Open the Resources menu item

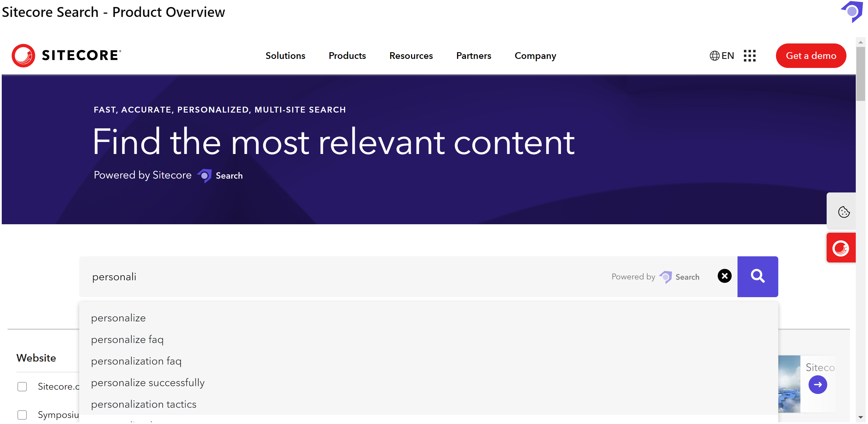point(411,56)
